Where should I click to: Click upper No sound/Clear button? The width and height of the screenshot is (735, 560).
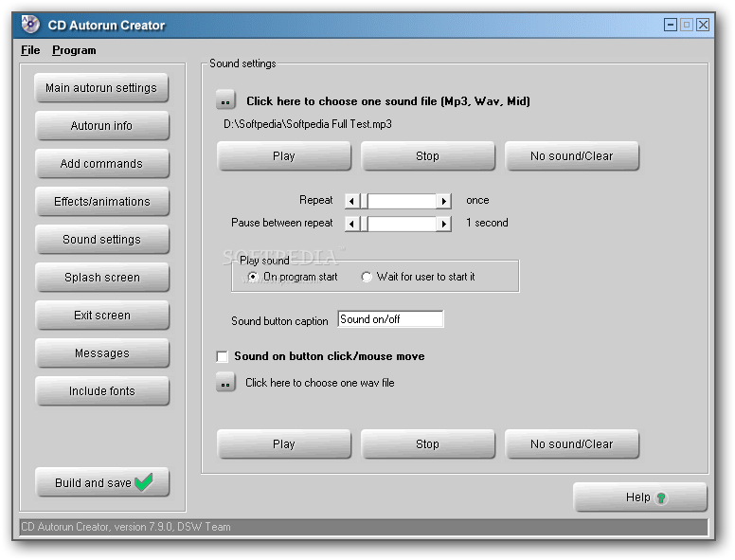point(571,156)
